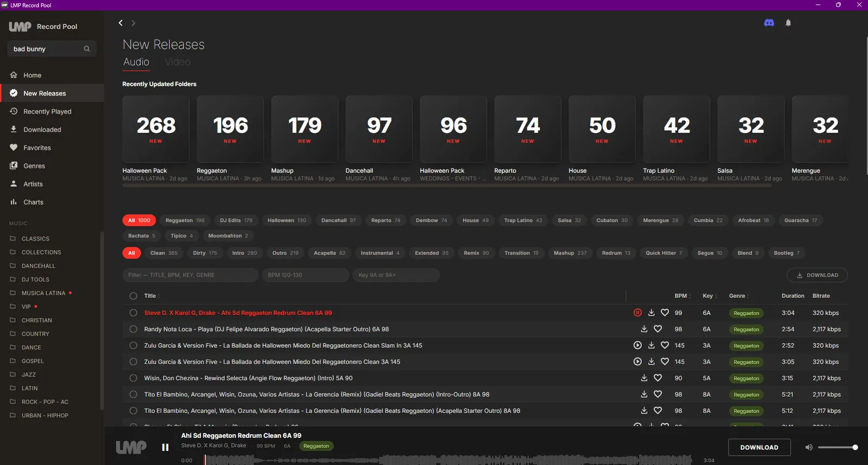
Task: Download the Zulu Garcia Clean 3A 145 track
Action: coord(652,361)
